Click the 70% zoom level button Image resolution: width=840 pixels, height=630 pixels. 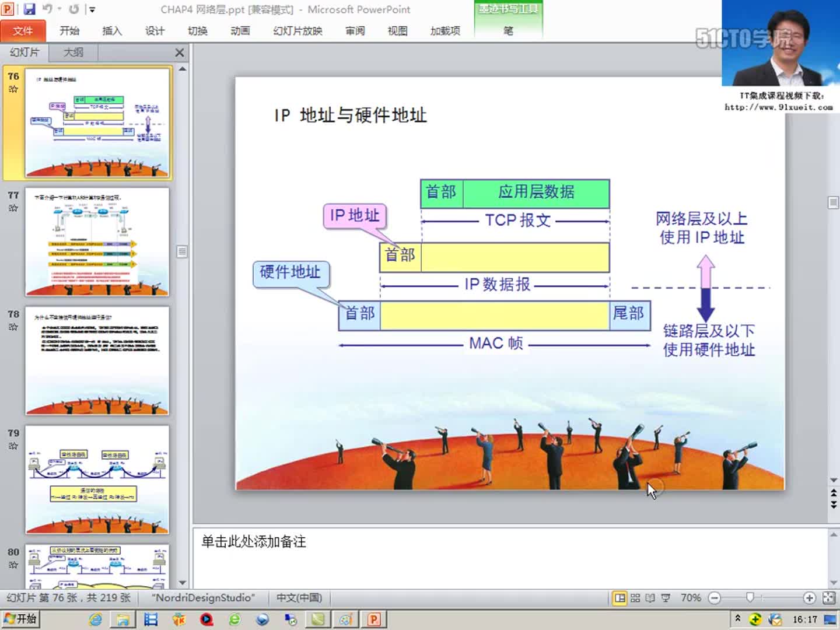click(x=691, y=598)
